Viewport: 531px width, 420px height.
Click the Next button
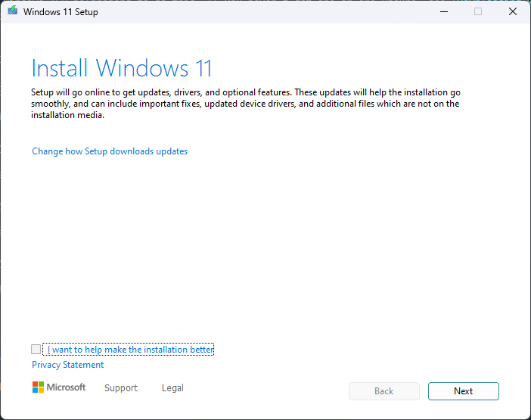click(463, 391)
